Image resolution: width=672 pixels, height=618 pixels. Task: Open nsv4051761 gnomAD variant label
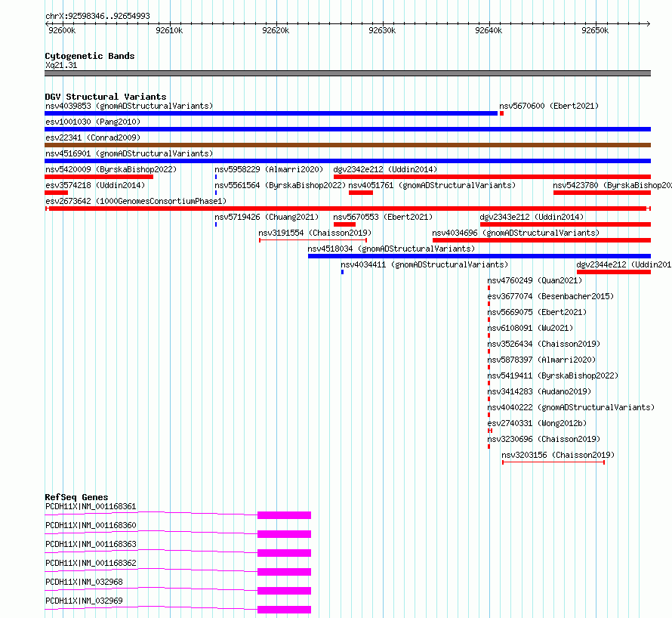(432, 185)
